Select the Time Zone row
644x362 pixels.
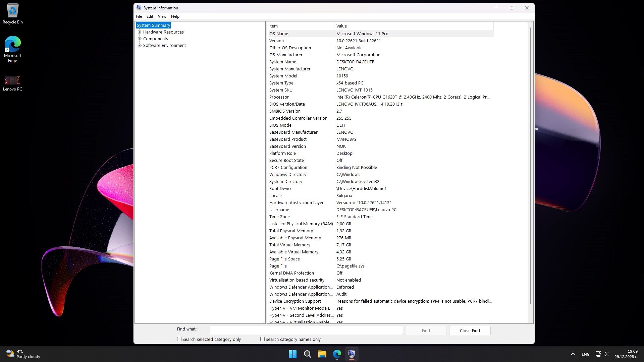[x=380, y=217]
